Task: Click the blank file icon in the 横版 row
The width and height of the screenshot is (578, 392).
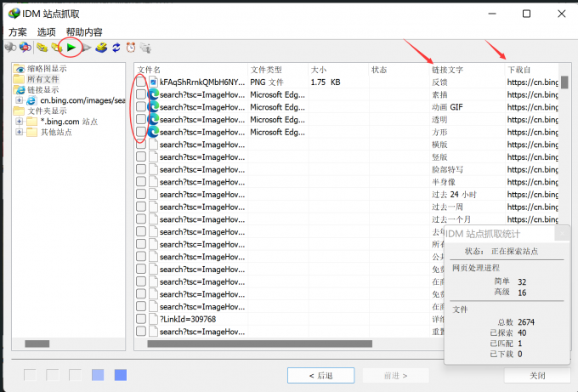Action: 153,145
